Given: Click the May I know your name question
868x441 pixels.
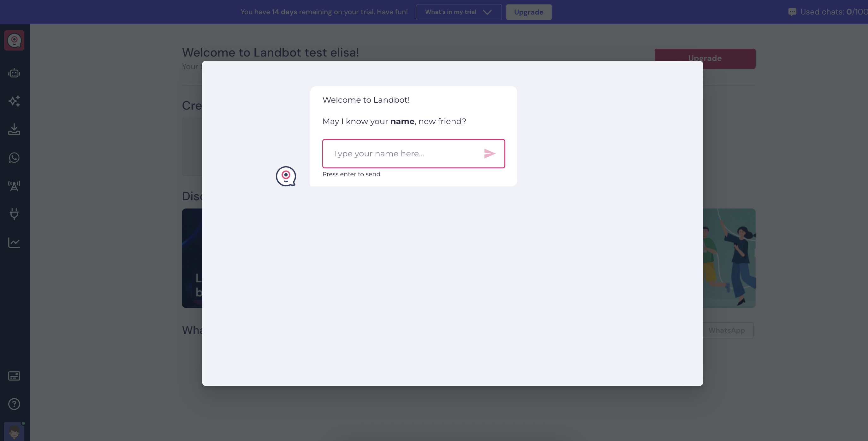Looking at the screenshot, I should (394, 121).
